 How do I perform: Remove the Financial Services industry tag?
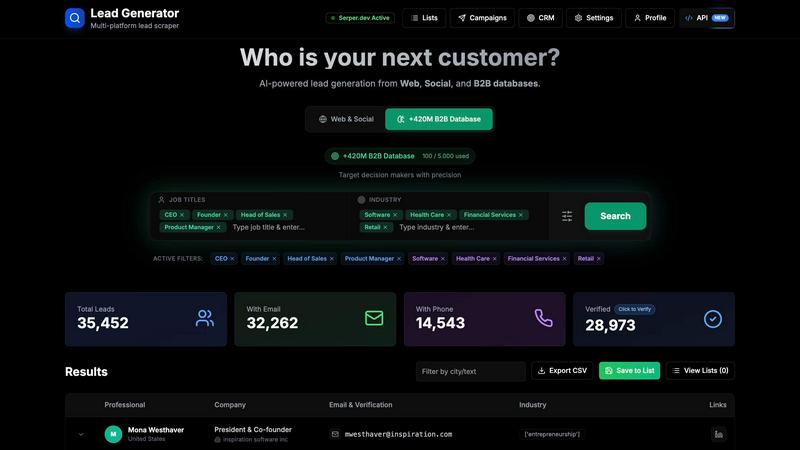520,215
